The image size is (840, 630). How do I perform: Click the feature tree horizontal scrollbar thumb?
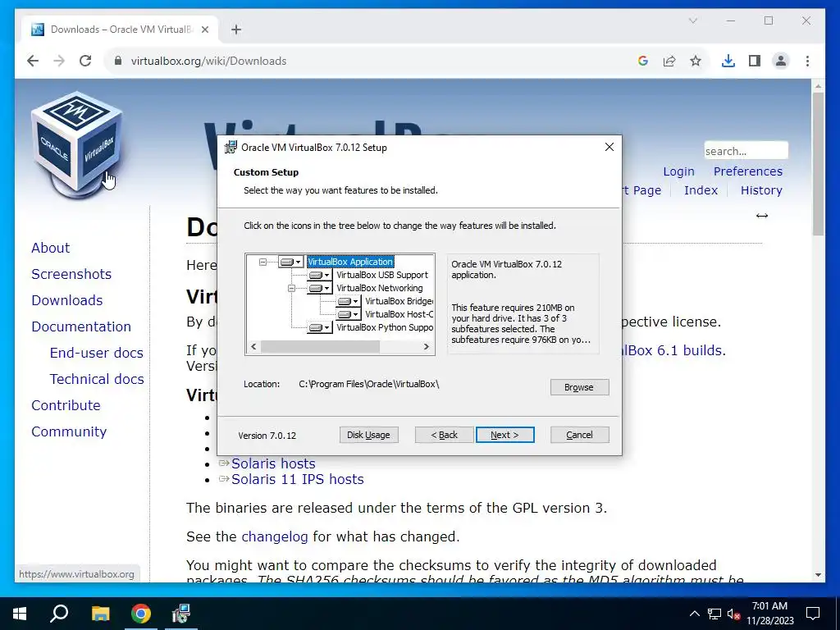320,347
